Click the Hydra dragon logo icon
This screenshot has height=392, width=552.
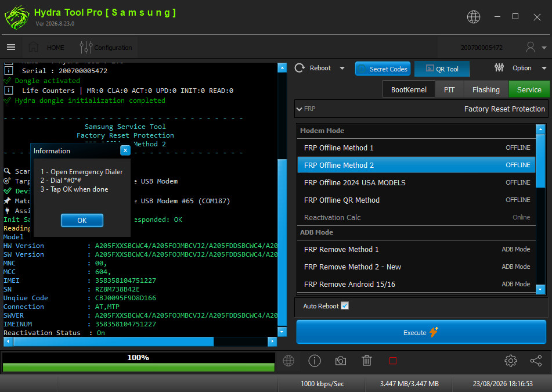[17, 17]
